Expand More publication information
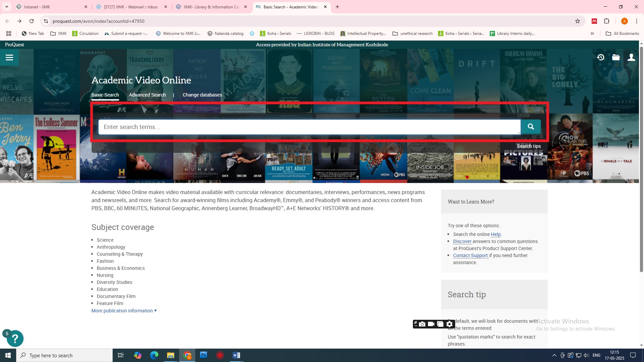This screenshot has width=644, height=362. [124, 311]
